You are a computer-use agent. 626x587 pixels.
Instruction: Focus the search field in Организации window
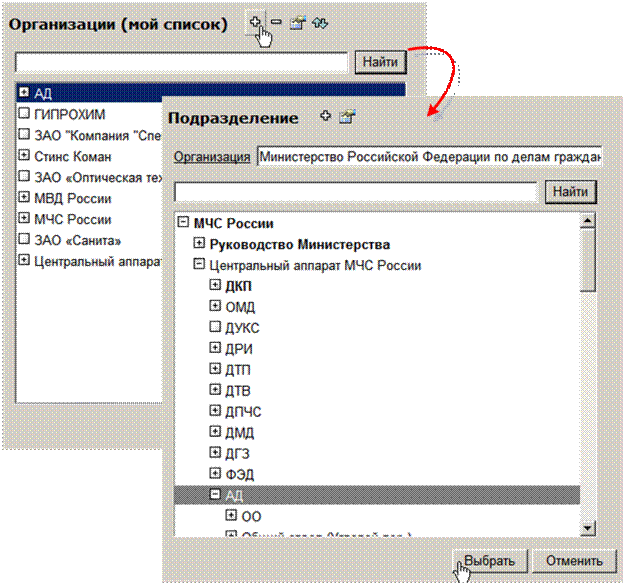tap(182, 63)
